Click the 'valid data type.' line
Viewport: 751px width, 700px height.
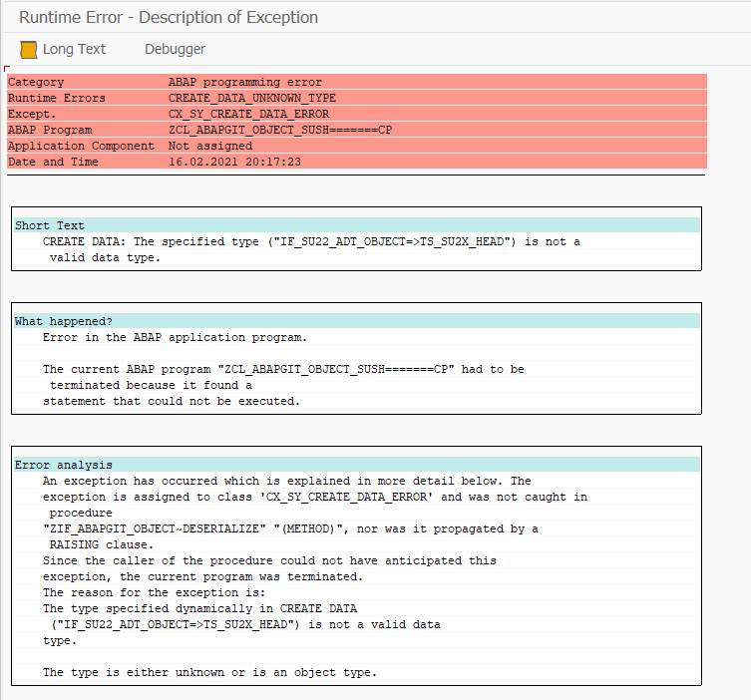click(x=105, y=257)
